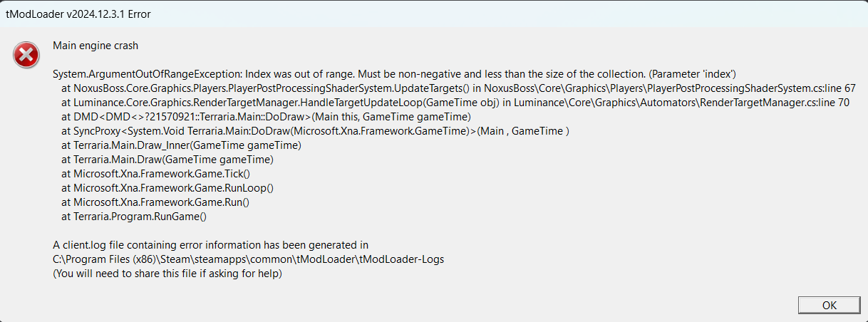Screen dimensions: 868x322
Task: Click the SyncProxy stack trace line
Action: 316,131
